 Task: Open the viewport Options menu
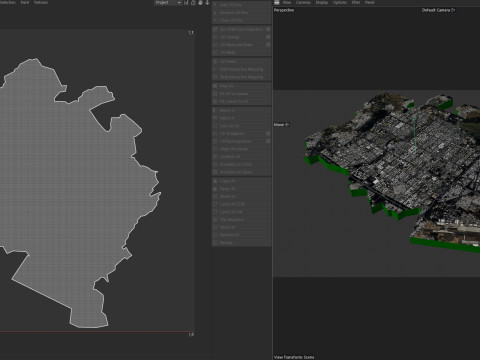pos(340,3)
